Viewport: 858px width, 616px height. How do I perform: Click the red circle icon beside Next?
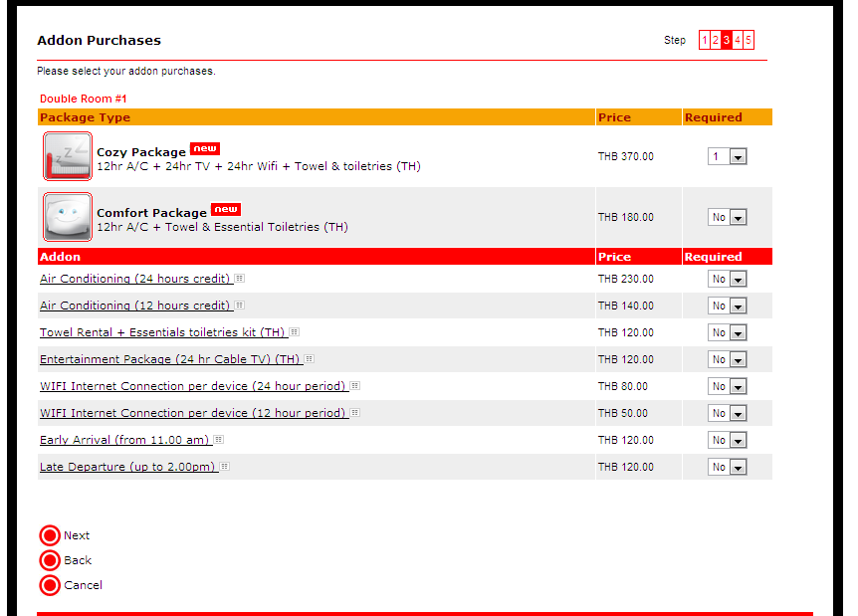tap(50, 535)
